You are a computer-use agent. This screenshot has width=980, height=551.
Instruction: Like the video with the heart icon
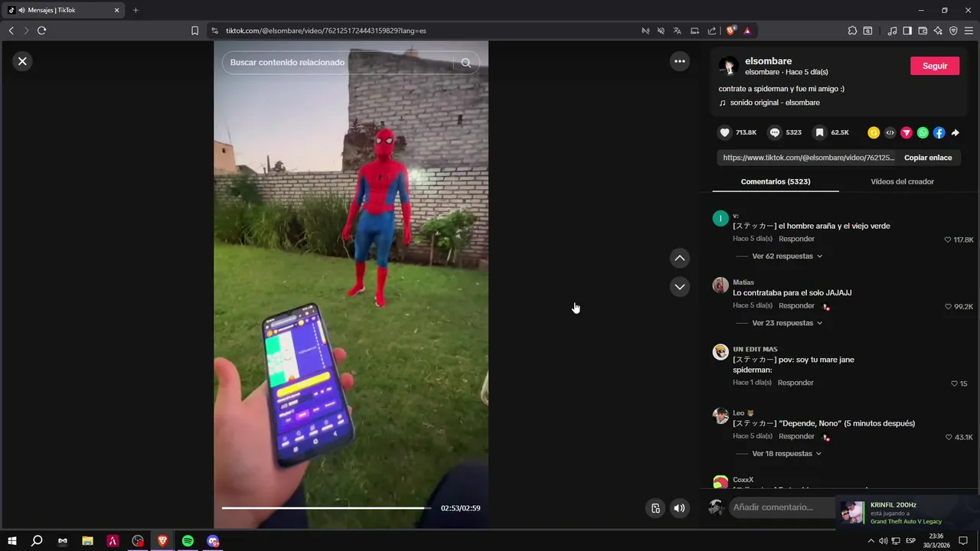(x=725, y=132)
